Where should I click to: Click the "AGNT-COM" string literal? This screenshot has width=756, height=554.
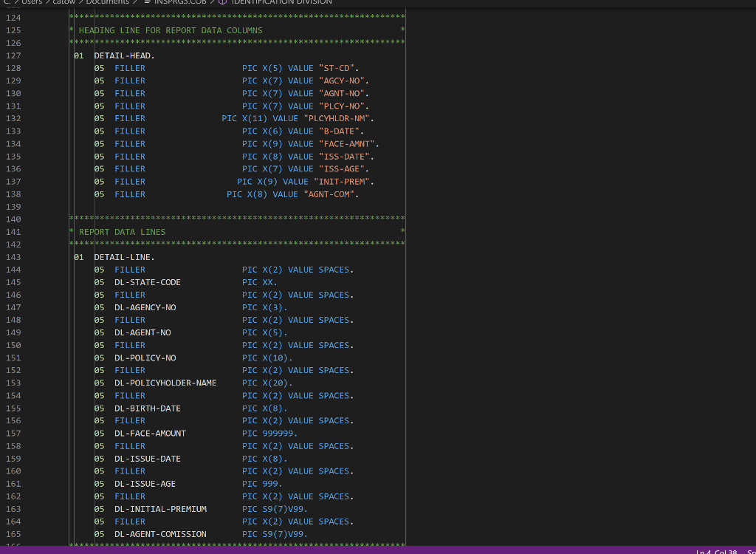pos(329,194)
